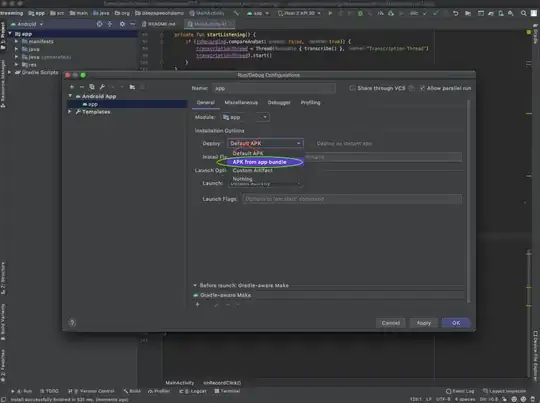Click the help question mark icon in dialog
Viewport: 540px width, 403px height.
(72, 322)
